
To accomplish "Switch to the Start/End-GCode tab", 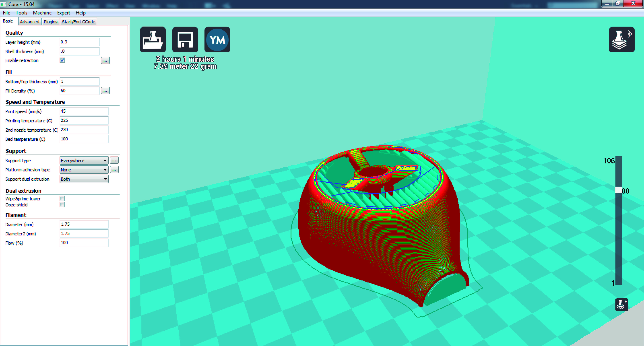I will click(x=79, y=22).
